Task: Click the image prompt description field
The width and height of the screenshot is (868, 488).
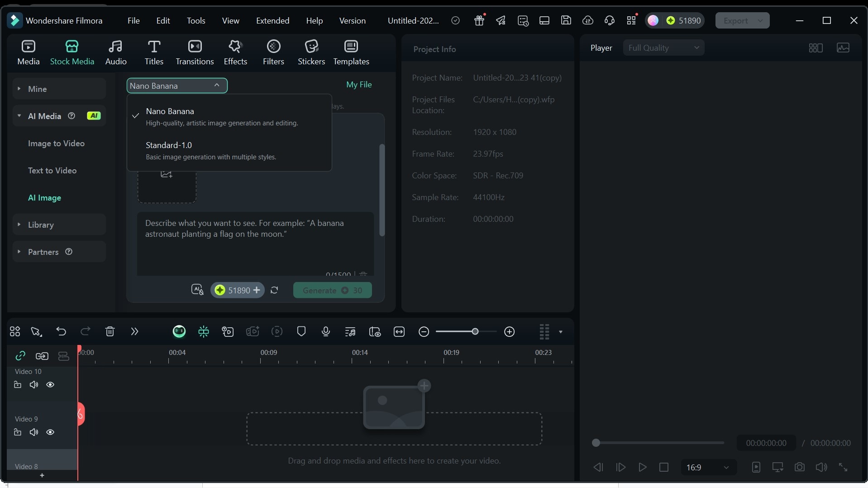Action: [255, 244]
